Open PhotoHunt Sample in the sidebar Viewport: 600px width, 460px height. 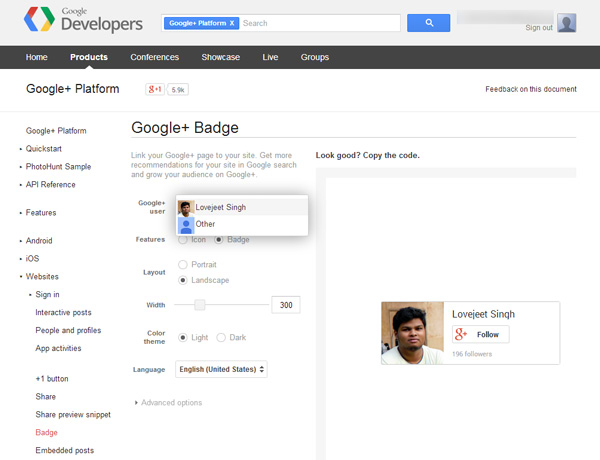coord(58,166)
